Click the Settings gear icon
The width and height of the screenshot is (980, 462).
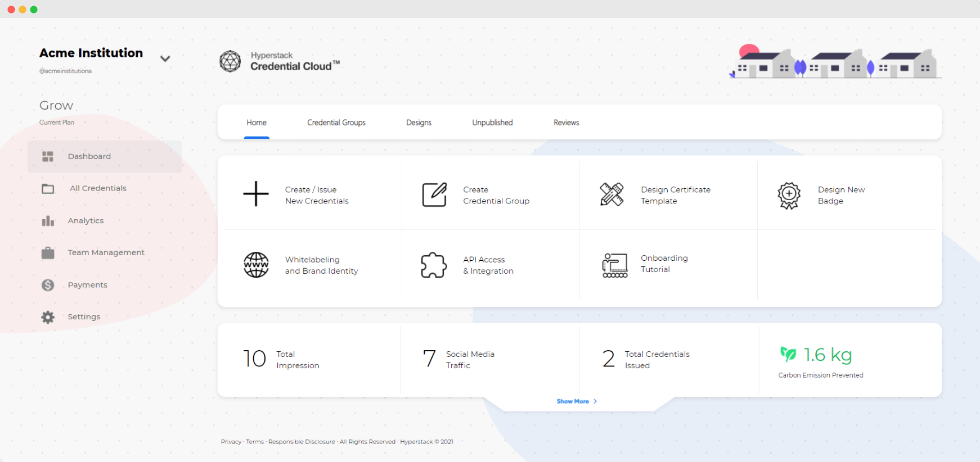(x=48, y=317)
